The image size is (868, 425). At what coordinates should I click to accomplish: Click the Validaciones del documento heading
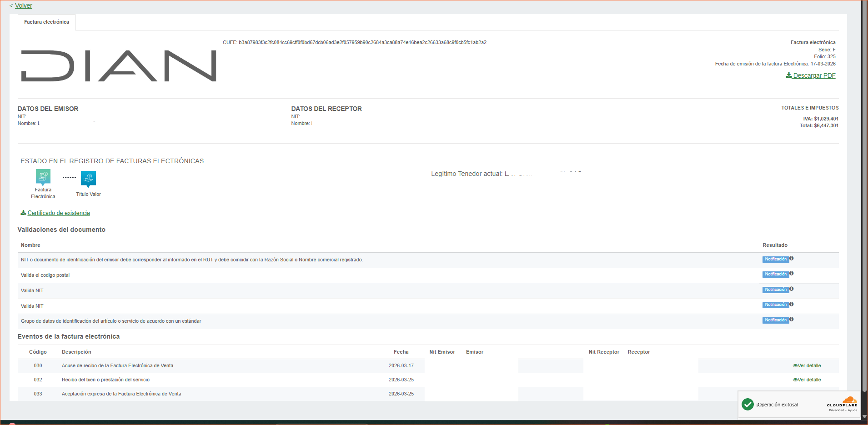point(61,230)
